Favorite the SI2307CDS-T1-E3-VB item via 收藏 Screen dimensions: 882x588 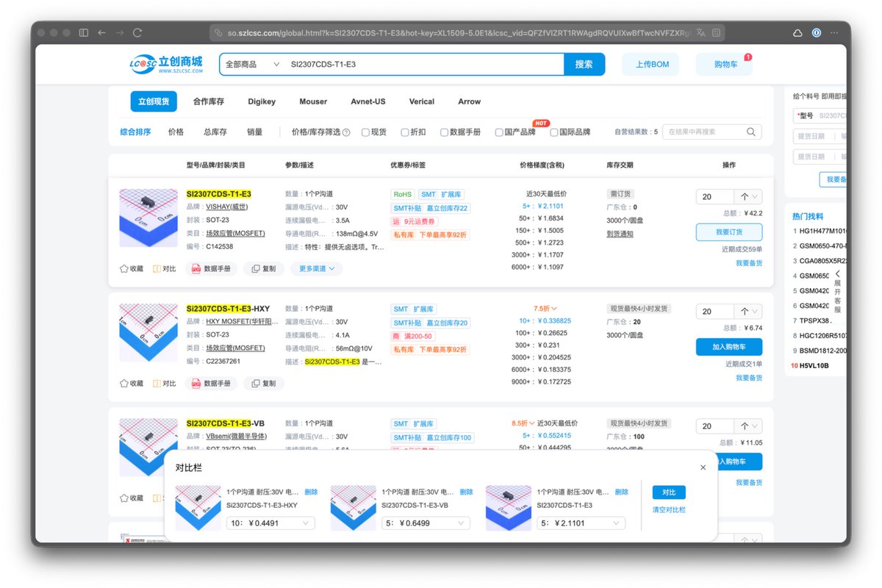pyautogui.click(x=132, y=498)
